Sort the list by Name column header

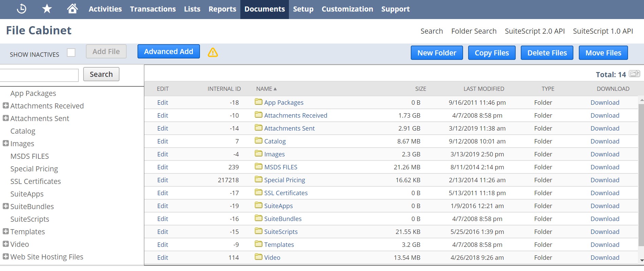(x=264, y=89)
